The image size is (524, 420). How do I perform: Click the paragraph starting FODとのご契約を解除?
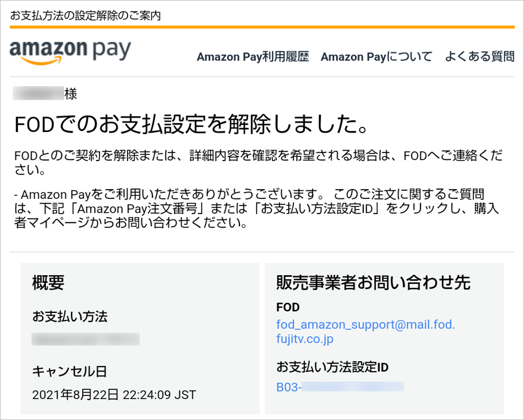pyautogui.click(x=259, y=163)
